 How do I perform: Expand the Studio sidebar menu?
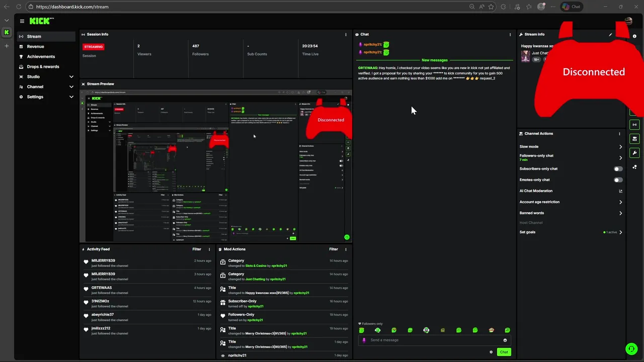(x=46, y=76)
